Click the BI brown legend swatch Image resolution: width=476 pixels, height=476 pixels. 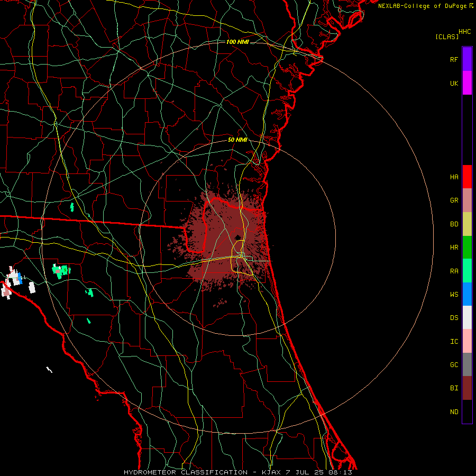click(x=467, y=388)
